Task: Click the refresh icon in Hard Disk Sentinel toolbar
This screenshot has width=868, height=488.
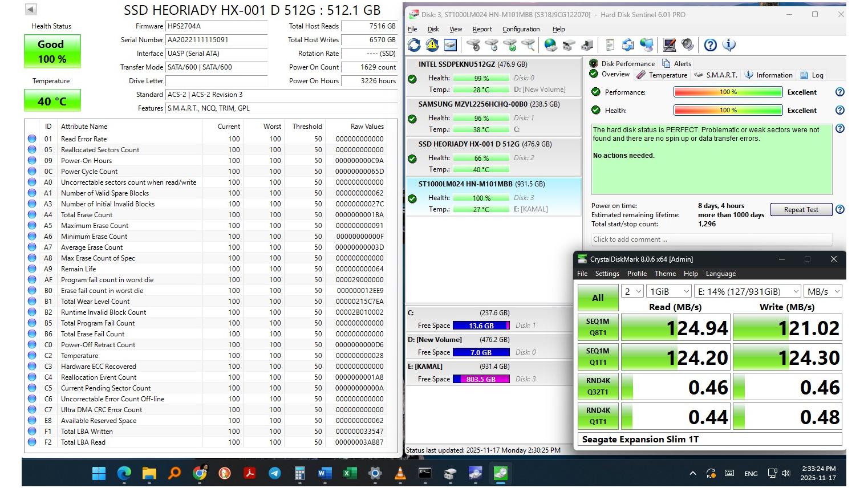Action: [414, 45]
